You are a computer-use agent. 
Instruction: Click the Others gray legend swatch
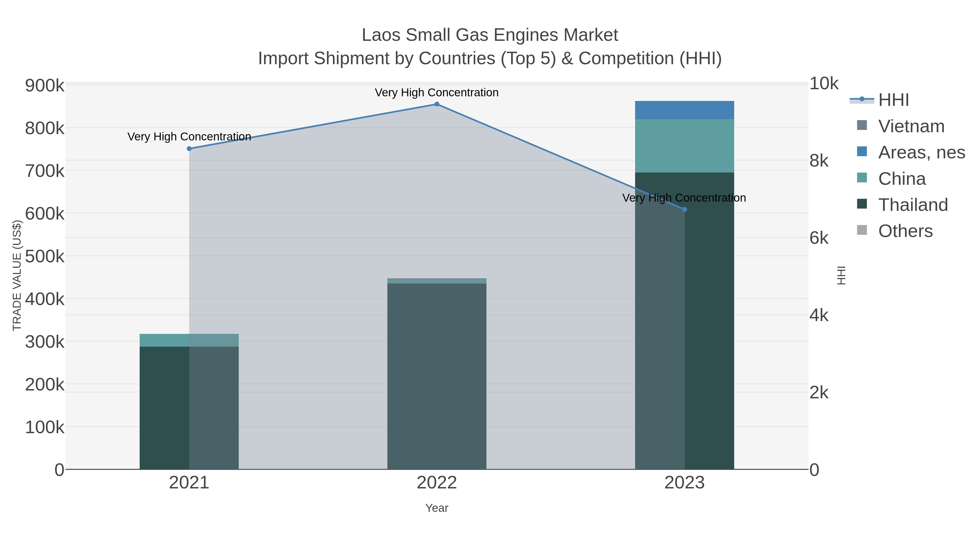pyautogui.click(x=862, y=230)
